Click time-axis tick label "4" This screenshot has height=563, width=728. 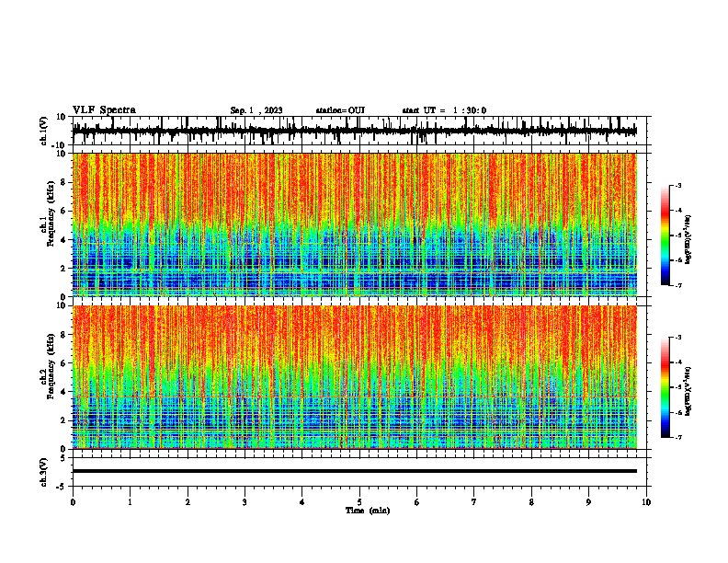coord(302,502)
